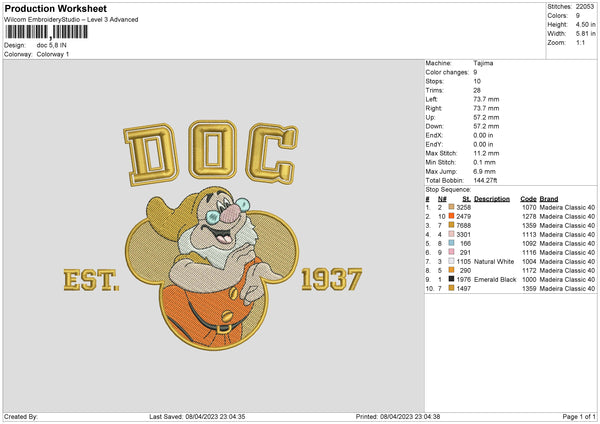Click the 'N#' column header
This screenshot has width=600, height=424.
(x=442, y=199)
